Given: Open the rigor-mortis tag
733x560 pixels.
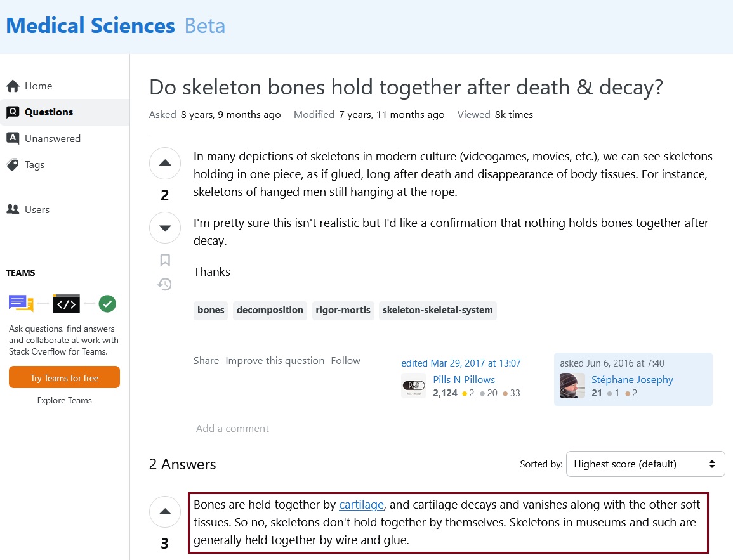Looking at the screenshot, I should pyautogui.click(x=343, y=310).
